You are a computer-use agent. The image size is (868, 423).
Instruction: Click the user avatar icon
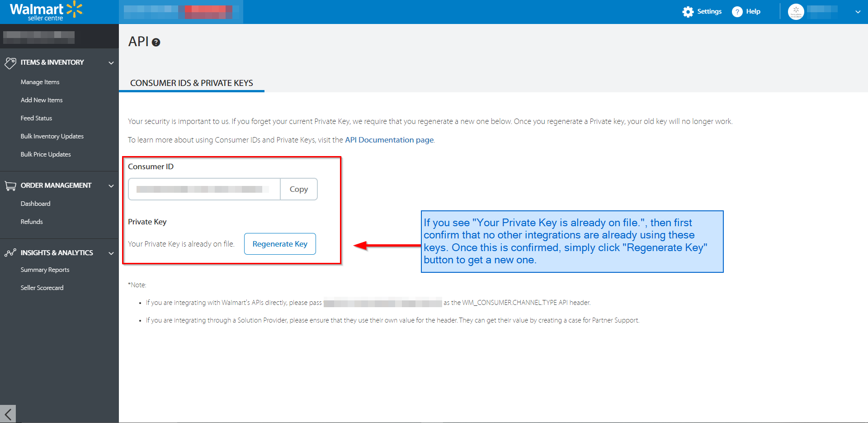pyautogui.click(x=796, y=12)
